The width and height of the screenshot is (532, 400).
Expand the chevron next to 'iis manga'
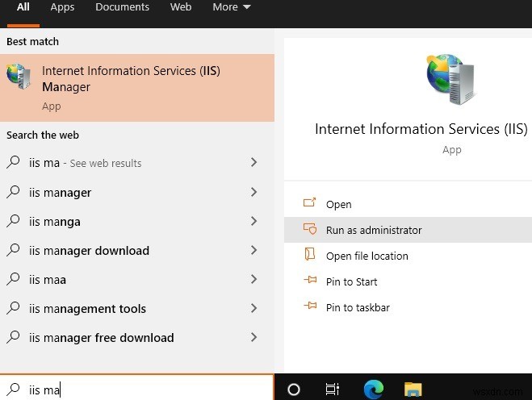253,221
